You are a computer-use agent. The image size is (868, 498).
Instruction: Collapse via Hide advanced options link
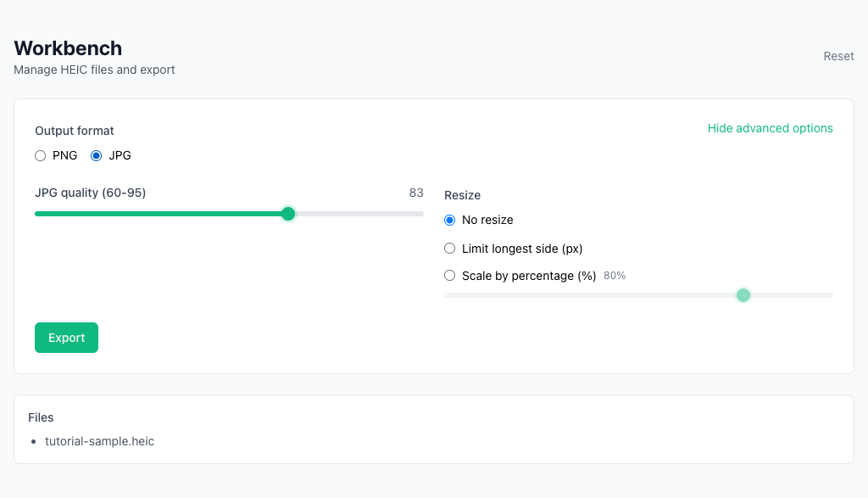[770, 129]
